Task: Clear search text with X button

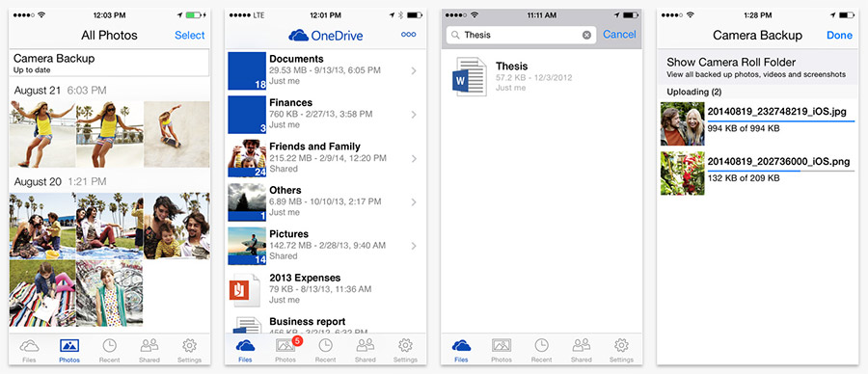Action: pyautogui.click(x=586, y=35)
